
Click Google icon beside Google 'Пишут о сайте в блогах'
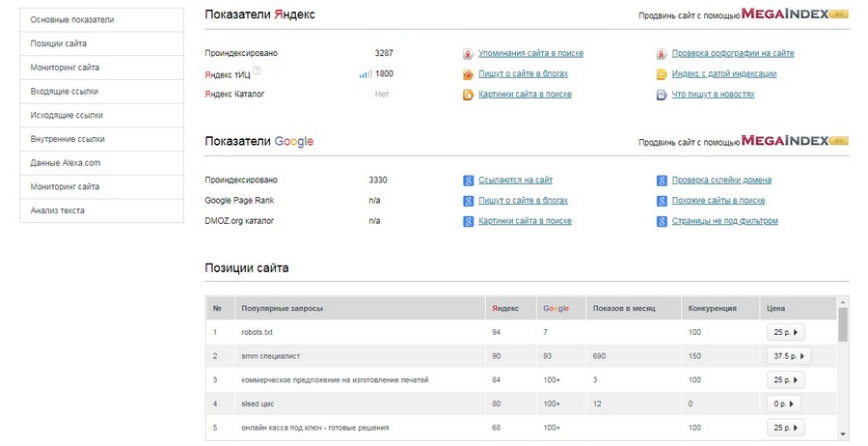(x=469, y=201)
